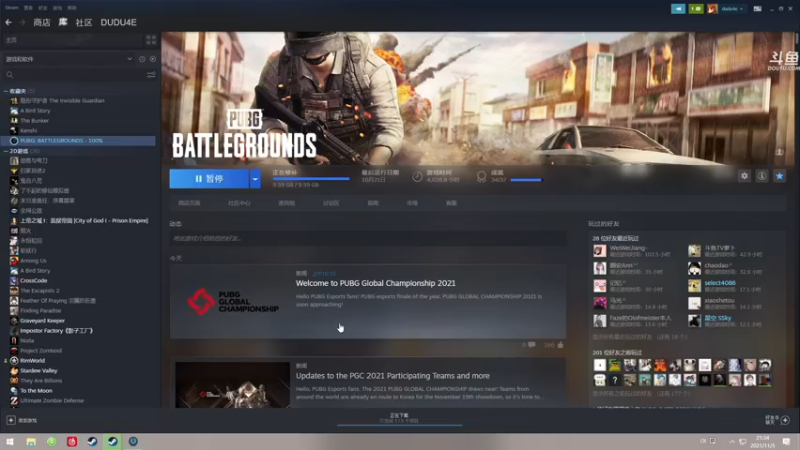Screen dimensions: 800x450
Task: Select CrossCode in library
Action: pyautogui.click(x=34, y=281)
